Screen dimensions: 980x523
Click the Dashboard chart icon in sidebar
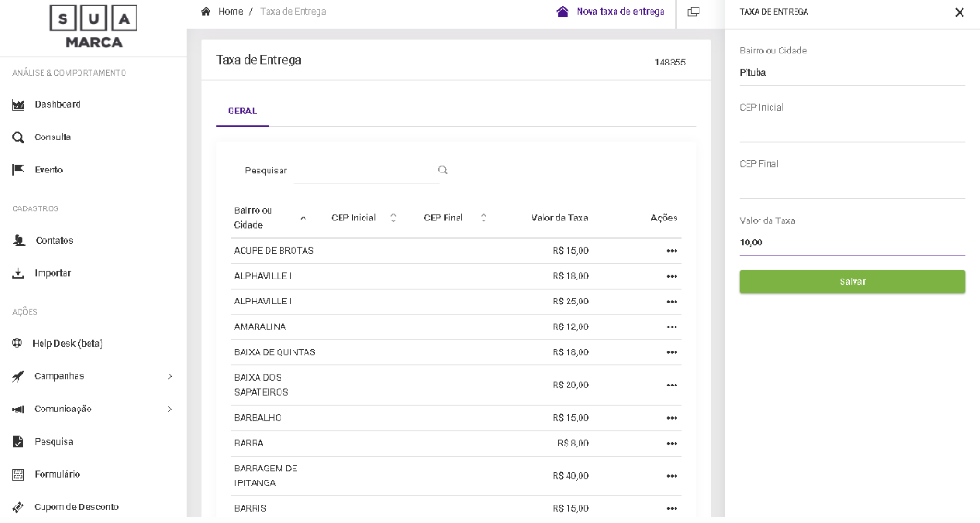click(x=17, y=104)
